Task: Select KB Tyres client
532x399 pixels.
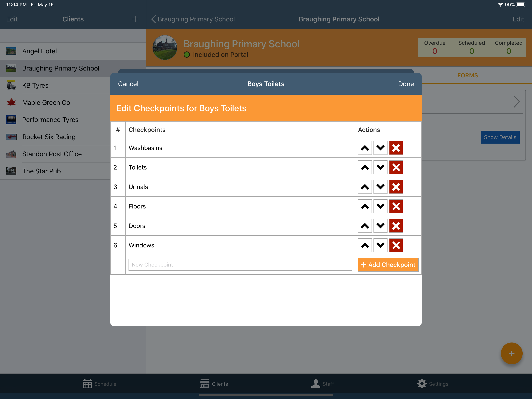Action: click(55, 85)
